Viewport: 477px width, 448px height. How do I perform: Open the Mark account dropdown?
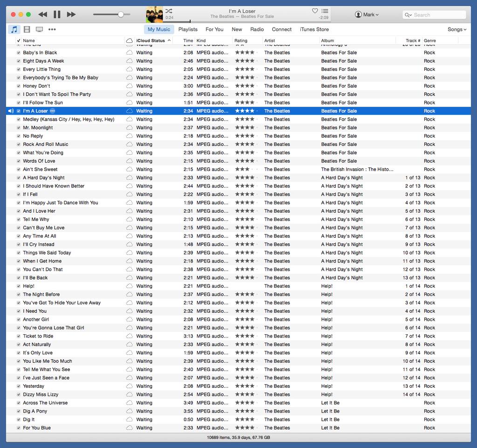pos(367,14)
